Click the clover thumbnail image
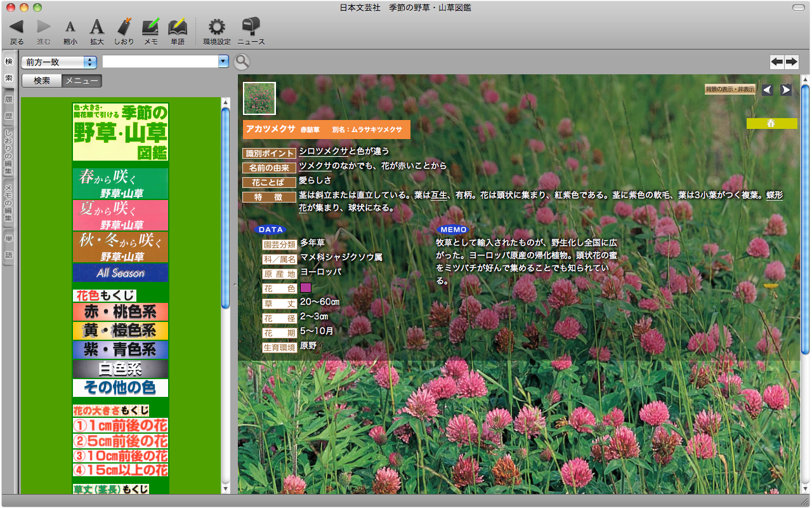The image size is (812, 508). coord(259,98)
